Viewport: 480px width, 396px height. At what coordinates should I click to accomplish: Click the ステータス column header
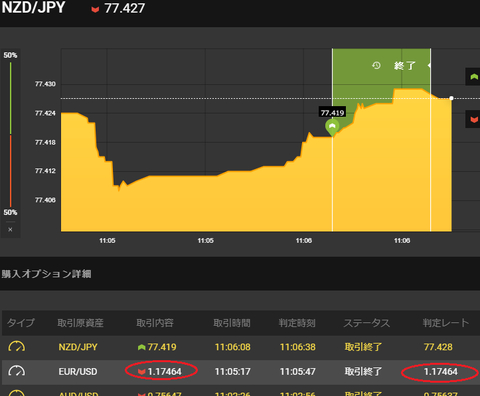click(x=367, y=323)
